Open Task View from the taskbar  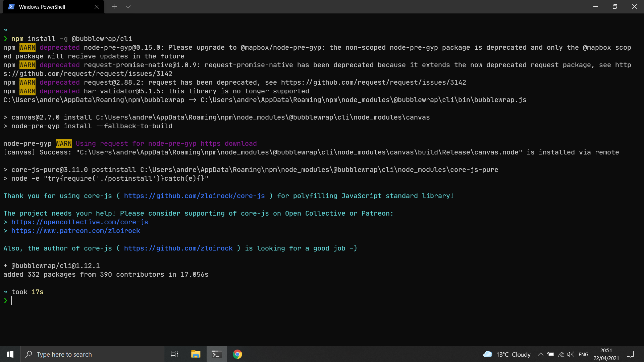pyautogui.click(x=174, y=354)
